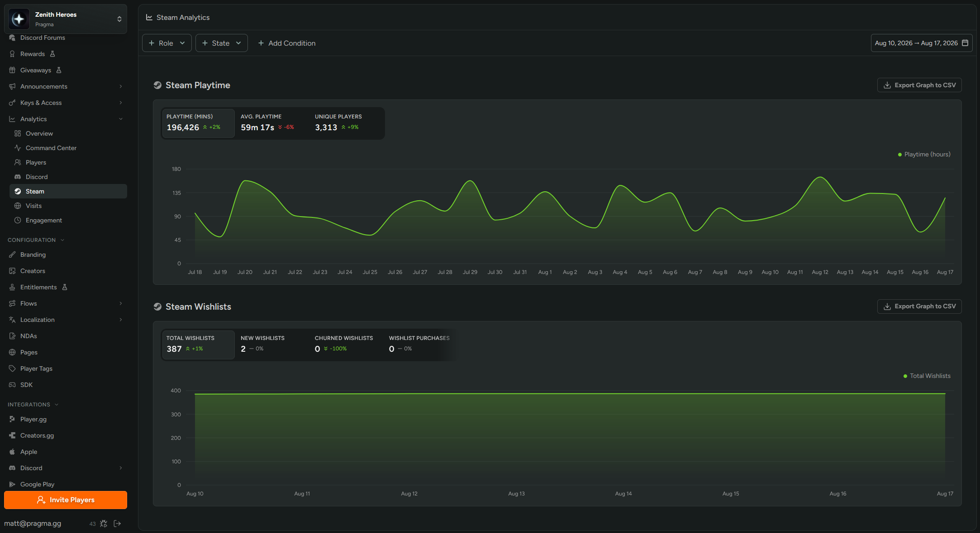The width and height of the screenshot is (980, 533).
Task: Click the calendar icon in date range
Action: 965,43
